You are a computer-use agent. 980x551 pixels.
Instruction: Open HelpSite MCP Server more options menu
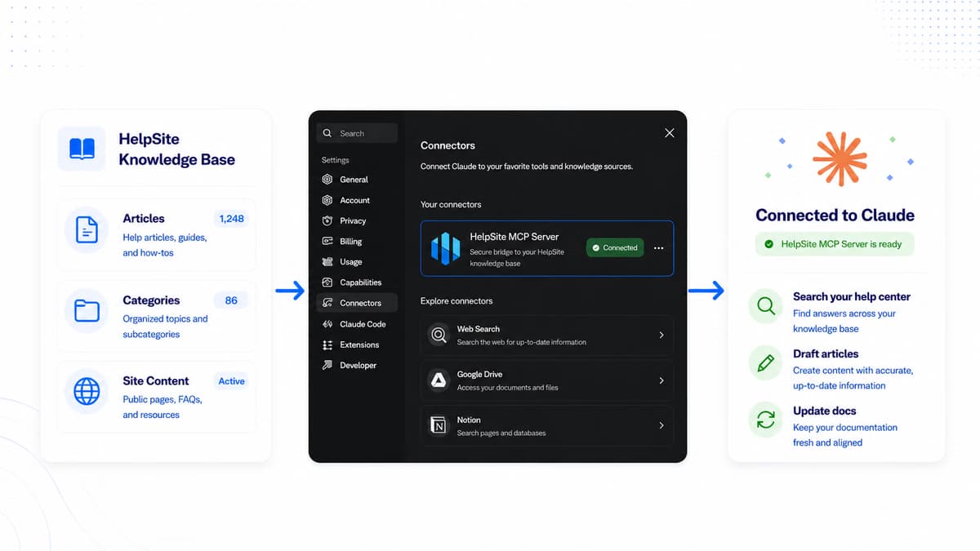click(659, 248)
